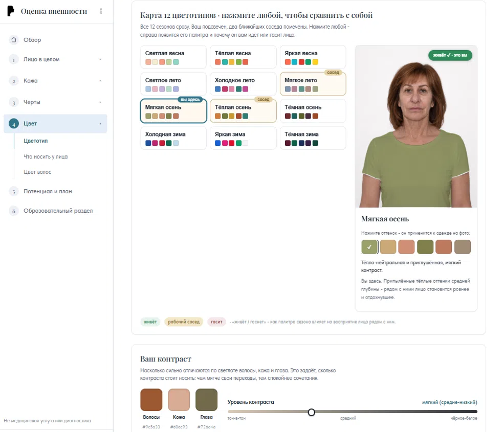Select the Тёплая осень season card

pyautogui.click(x=243, y=111)
